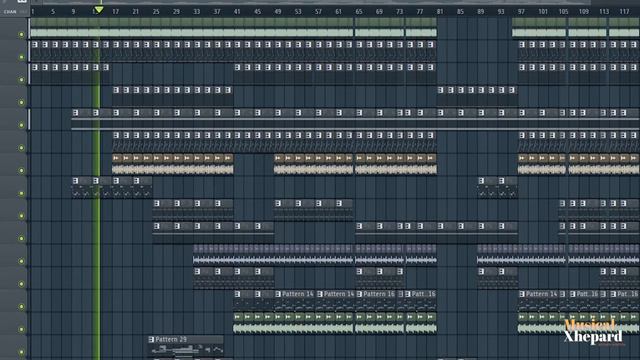Mute the track with the long automation line
This screenshot has height=360, width=640.
[22, 125]
